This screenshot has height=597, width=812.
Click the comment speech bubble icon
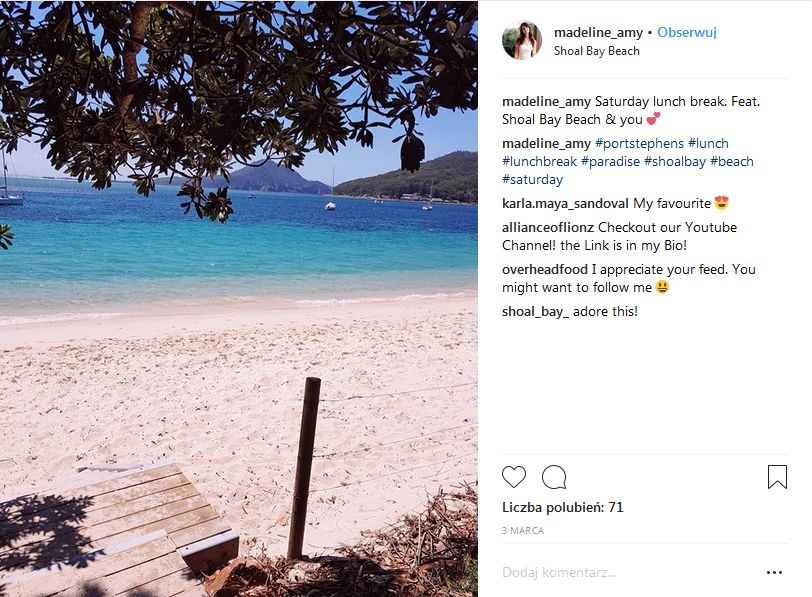click(554, 477)
